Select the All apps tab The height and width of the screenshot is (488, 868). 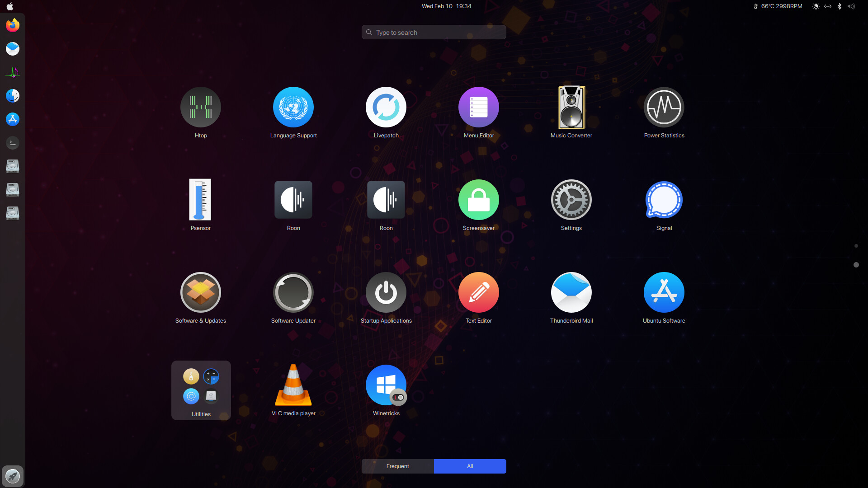[x=470, y=466]
